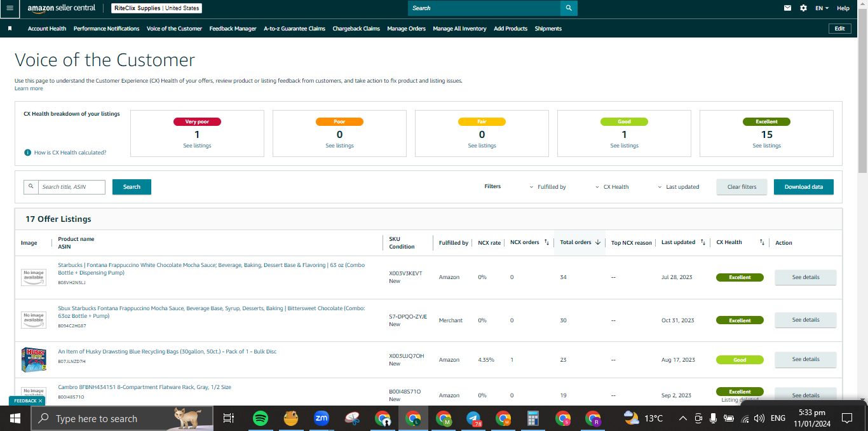Sort by NCX orders arrows
The height and width of the screenshot is (431, 868).
click(x=546, y=242)
